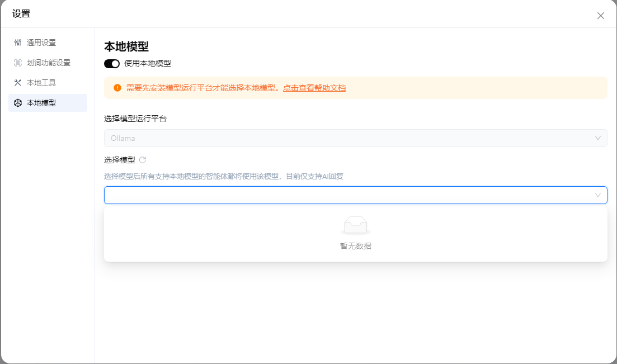
Task: Close the 设置 dialog with X
Action: [x=601, y=16]
